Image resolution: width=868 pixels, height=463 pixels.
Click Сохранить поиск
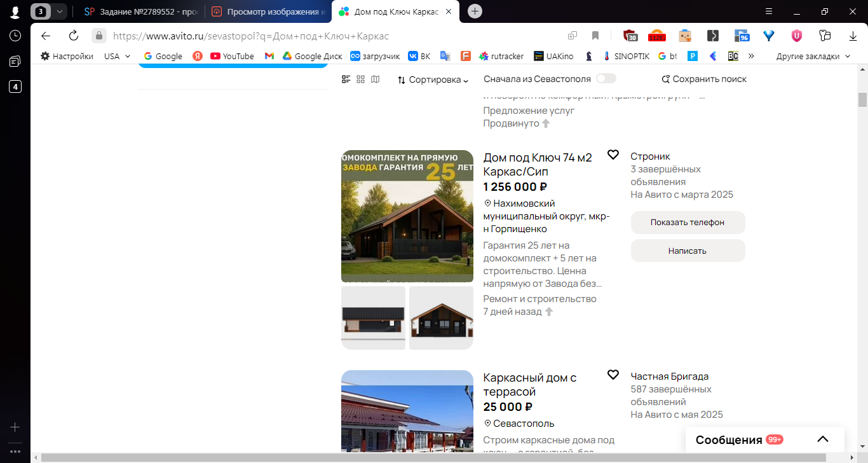(704, 79)
